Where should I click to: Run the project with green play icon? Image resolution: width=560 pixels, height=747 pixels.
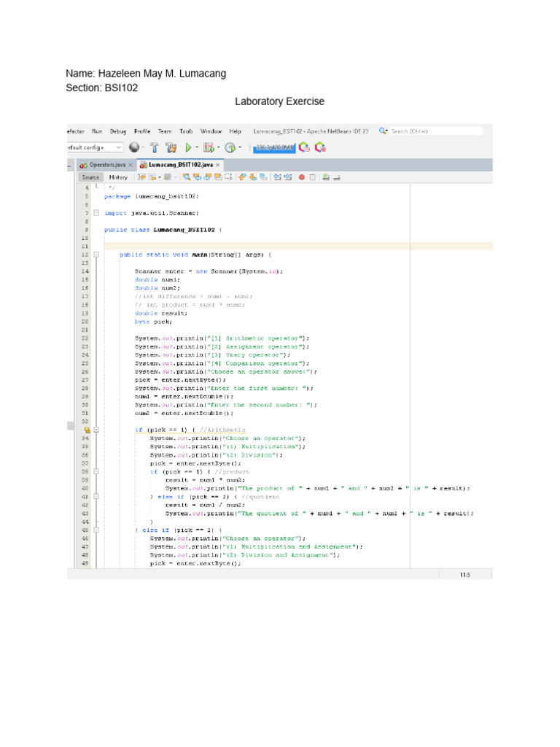(x=187, y=147)
